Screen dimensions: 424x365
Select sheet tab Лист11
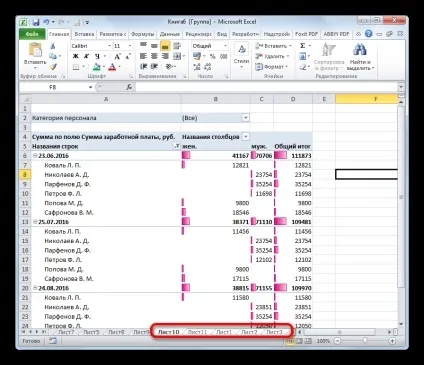point(197,332)
